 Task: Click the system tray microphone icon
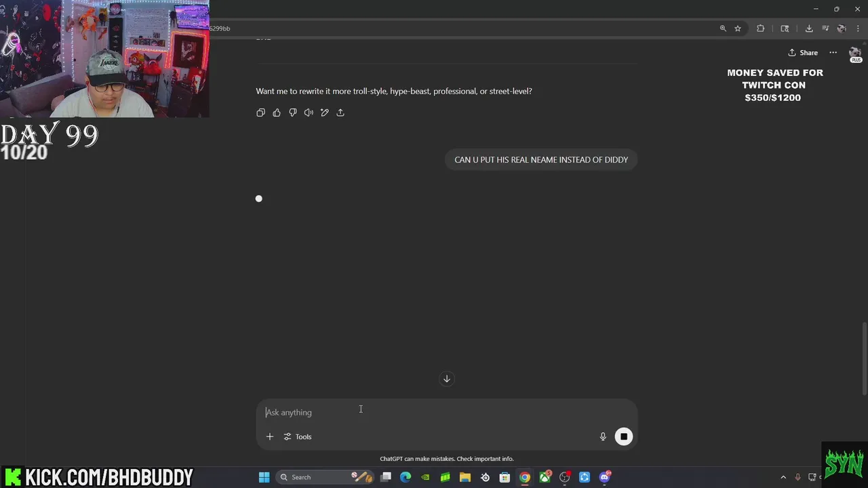pos(797,477)
